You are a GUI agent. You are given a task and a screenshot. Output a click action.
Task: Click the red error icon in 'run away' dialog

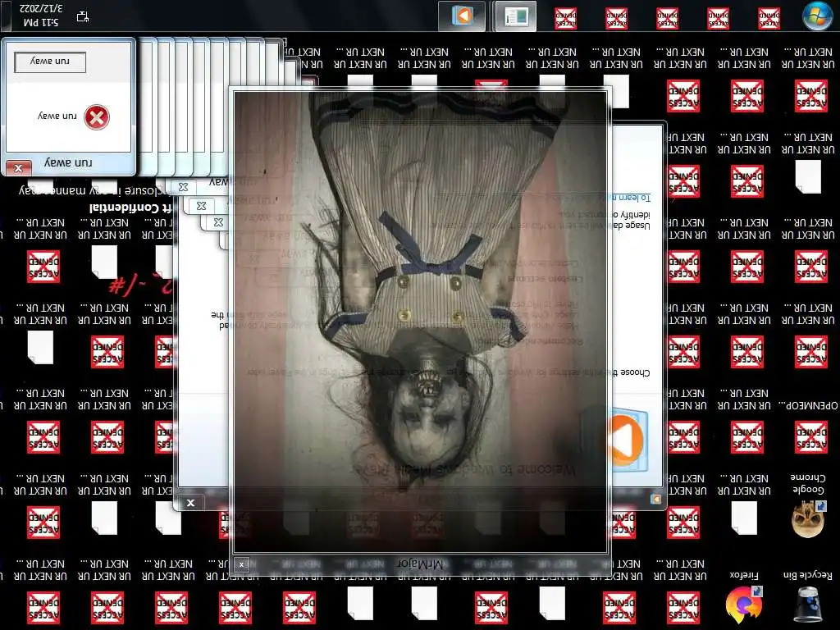point(97,117)
